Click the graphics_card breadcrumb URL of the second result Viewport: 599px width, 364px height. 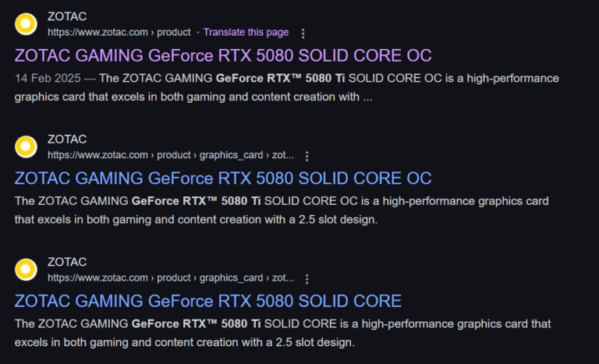tap(171, 155)
